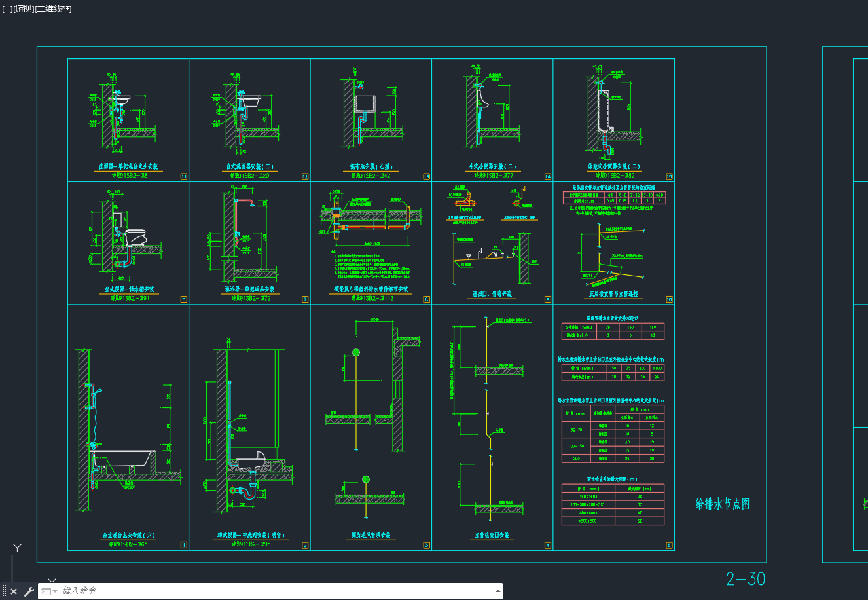Select the 拖布池安装(乙型) title
The height and width of the screenshot is (600, 868).
(371, 167)
